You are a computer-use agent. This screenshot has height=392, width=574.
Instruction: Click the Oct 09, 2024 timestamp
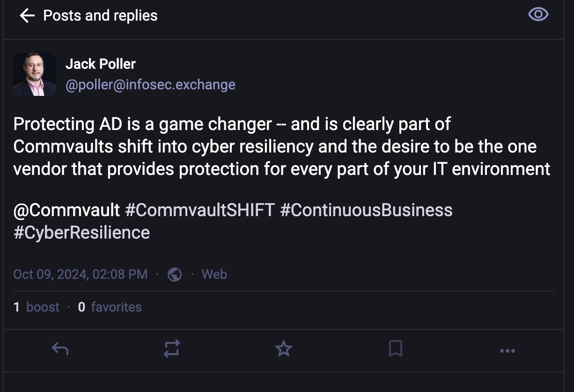pos(81,274)
